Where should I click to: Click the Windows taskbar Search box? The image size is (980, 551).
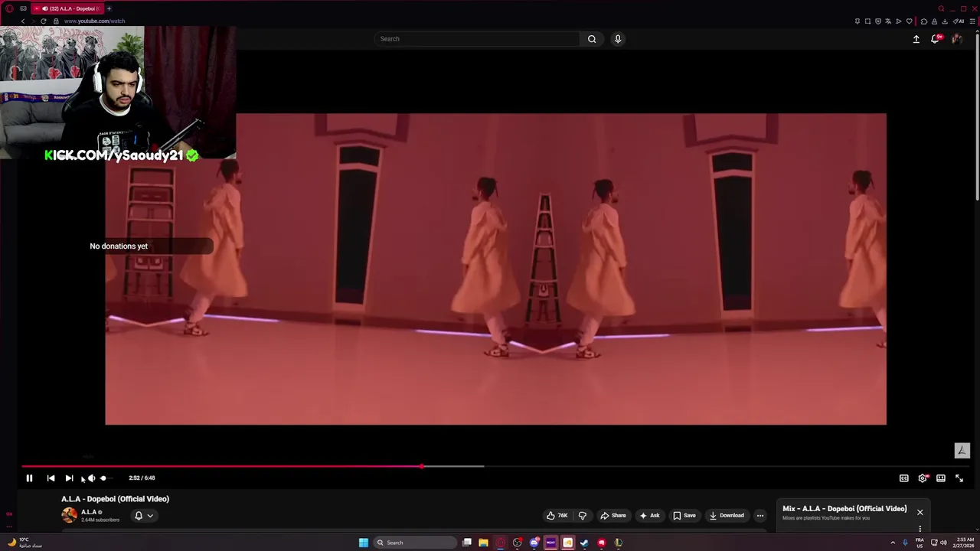click(415, 543)
